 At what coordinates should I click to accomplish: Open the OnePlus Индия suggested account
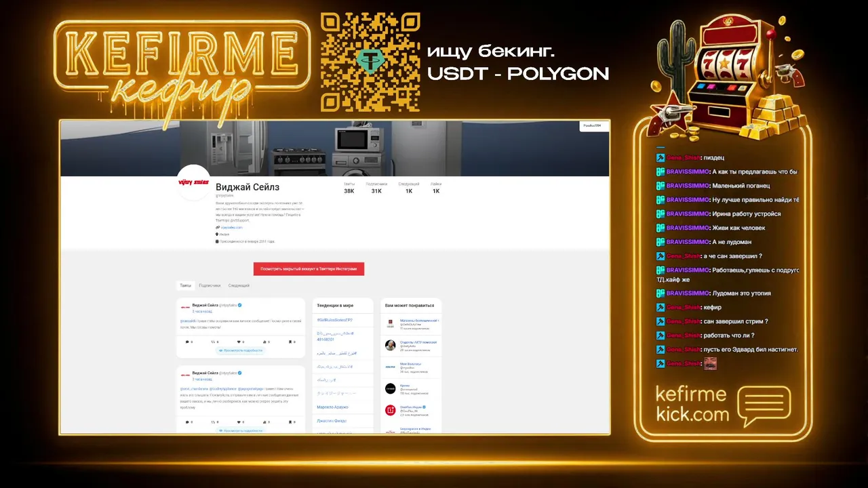[410, 407]
